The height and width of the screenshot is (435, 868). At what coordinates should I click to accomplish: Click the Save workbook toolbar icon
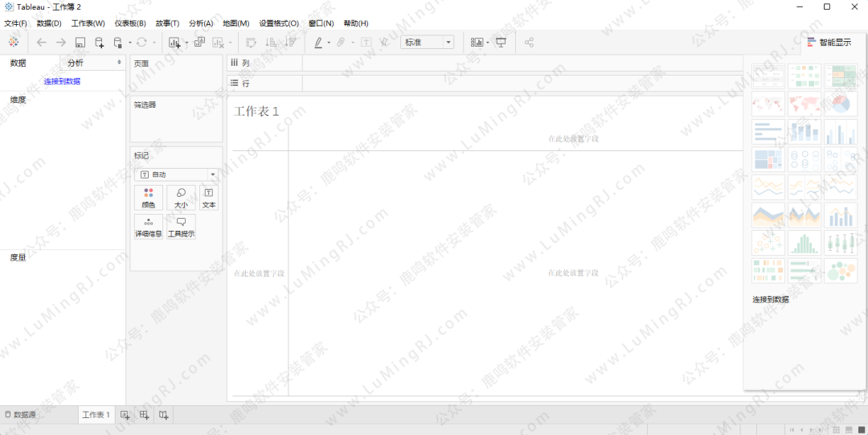80,42
